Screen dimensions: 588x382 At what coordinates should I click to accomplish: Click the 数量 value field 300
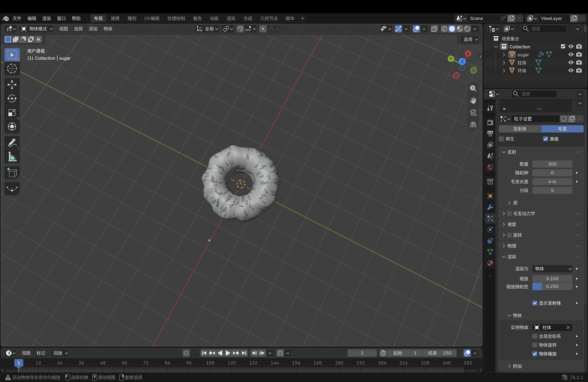tap(552, 164)
